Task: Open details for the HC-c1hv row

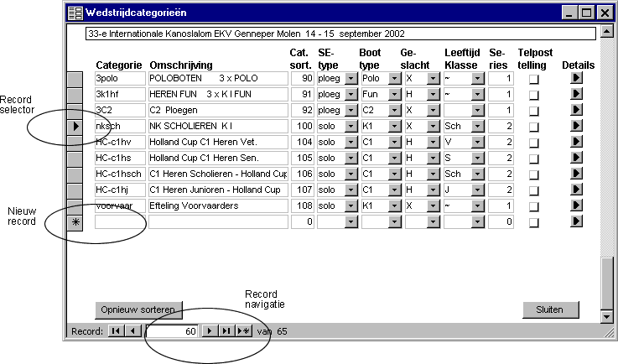Action: (x=576, y=142)
